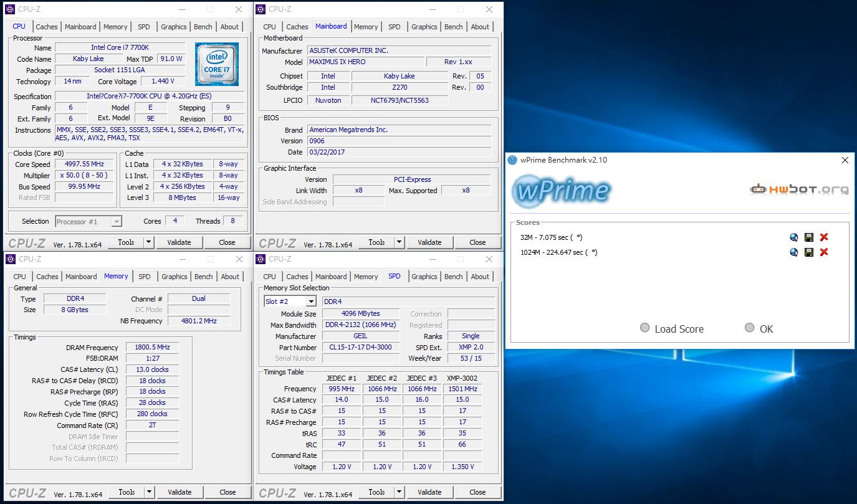
Task: Click Close button in Memory tab window
Action: coord(227,492)
